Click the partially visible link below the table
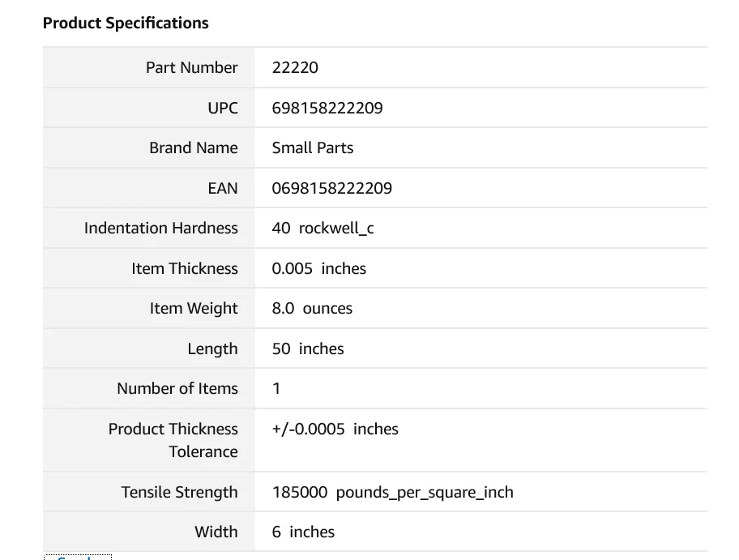Screen dimensions: 739x560 [77, 558]
